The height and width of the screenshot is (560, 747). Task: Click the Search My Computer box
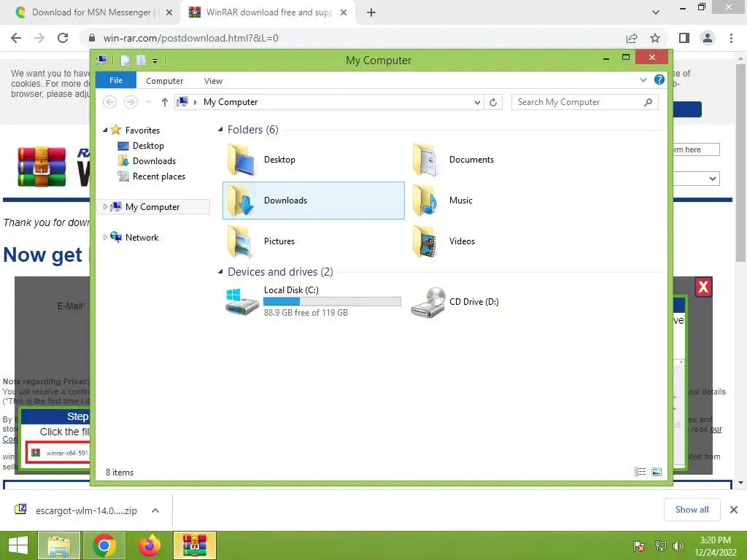584,102
